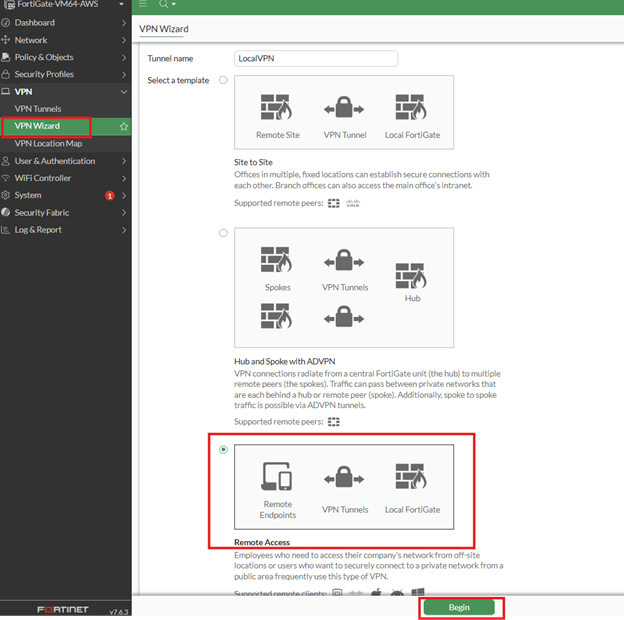The width and height of the screenshot is (624, 620).
Task: Click the Security Profiles lock icon
Action: coord(6,74)
